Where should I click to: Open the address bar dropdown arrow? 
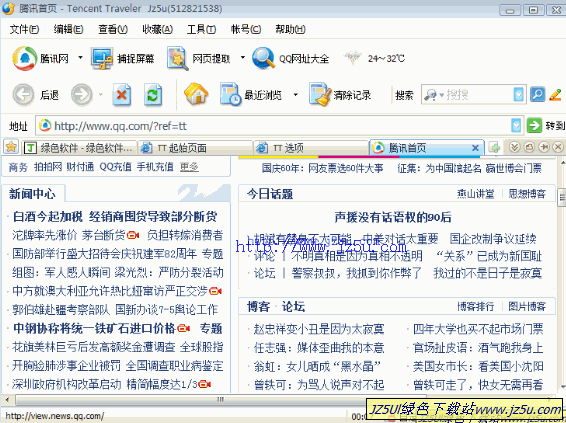point(516,126)
